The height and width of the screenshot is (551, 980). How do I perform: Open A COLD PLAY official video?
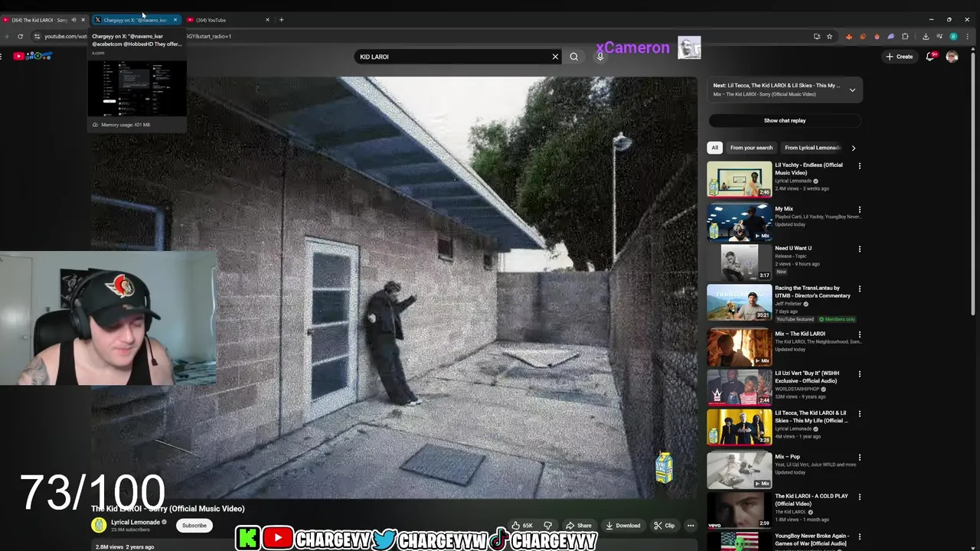(739, 510)
